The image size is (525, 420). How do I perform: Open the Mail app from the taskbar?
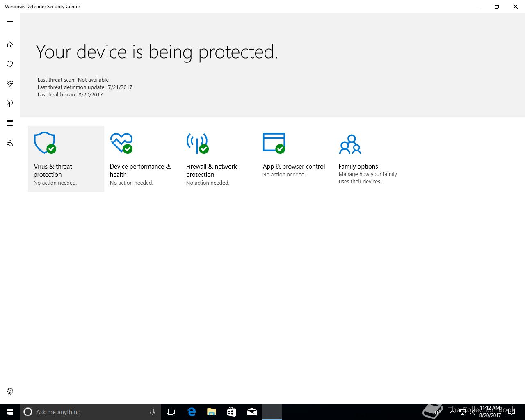pos(251,412)
